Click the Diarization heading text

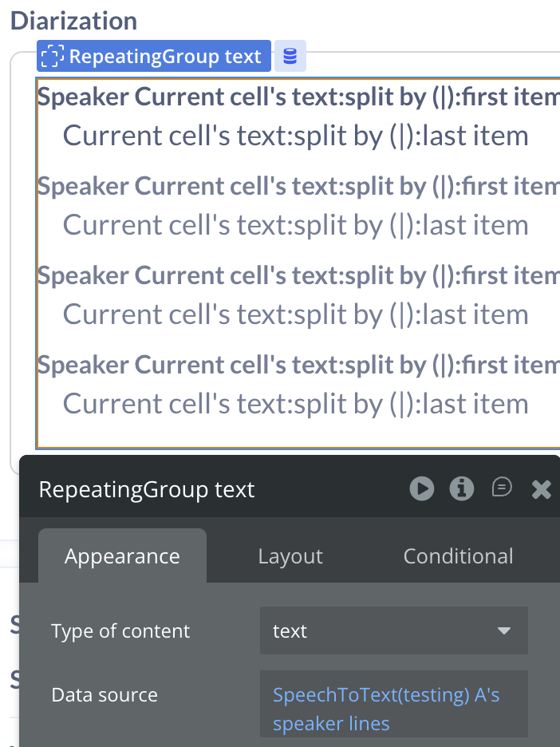point(73,20)
